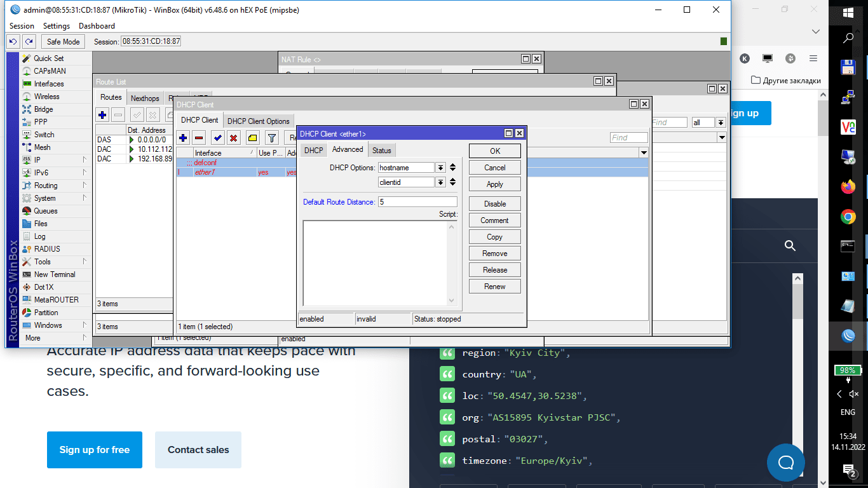Open the hostname DHCP option dropdown
The image size is (868, 488).
click(x=440, y=168)
